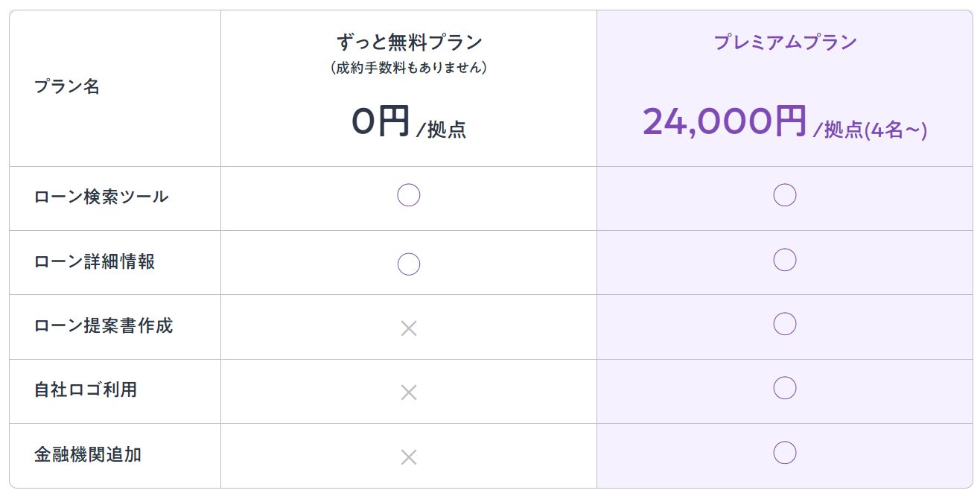Click the 自社ロゴ利用 row label
This screenshot has height=496, width=980.
coord(86,390)
